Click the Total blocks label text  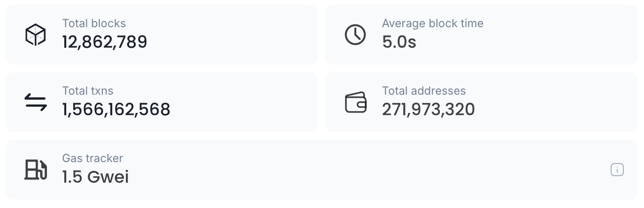tap(94, 23)
